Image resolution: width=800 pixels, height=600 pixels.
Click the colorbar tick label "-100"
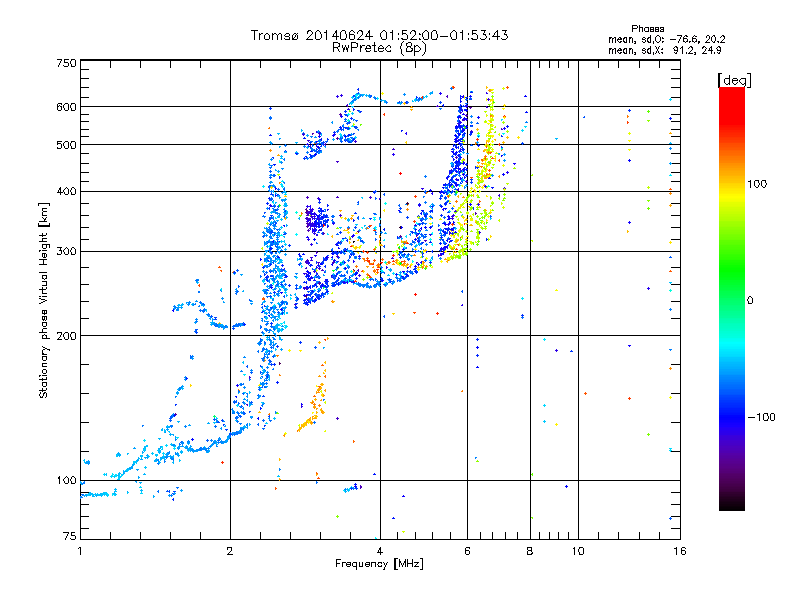[762, 417]
